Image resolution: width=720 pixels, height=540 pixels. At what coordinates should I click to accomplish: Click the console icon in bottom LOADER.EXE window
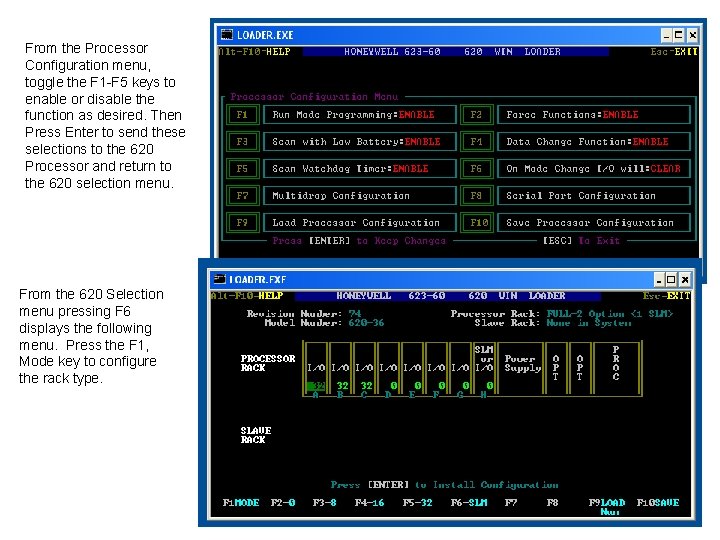click(220, 279)
